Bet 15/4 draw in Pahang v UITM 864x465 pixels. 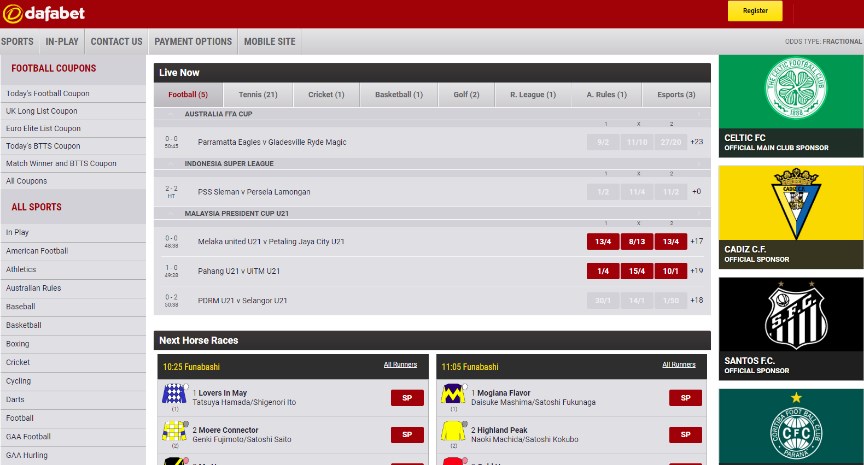tap(636, 271)
